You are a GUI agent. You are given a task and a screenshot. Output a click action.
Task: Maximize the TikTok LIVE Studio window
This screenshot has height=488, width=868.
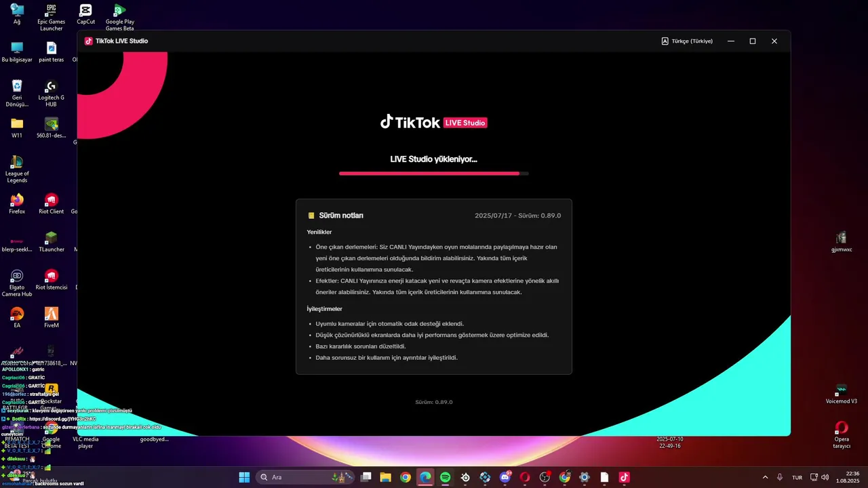pyautogui.click(x=753, y=41)
